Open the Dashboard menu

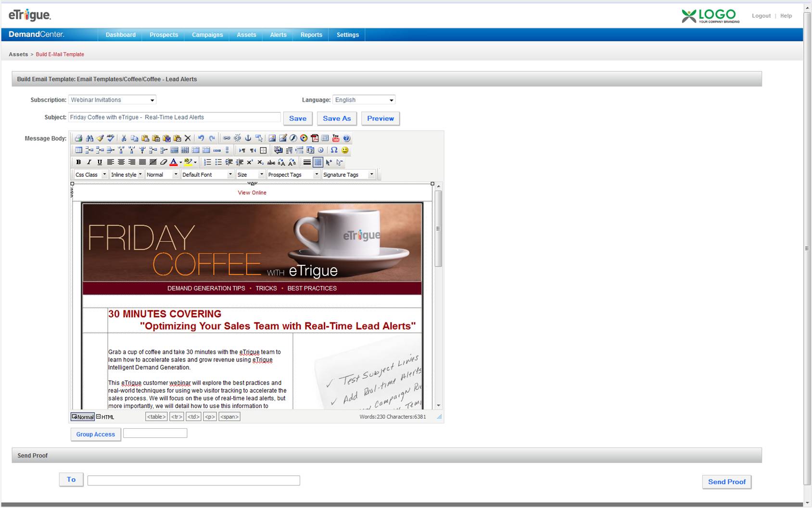click(121, 35)
